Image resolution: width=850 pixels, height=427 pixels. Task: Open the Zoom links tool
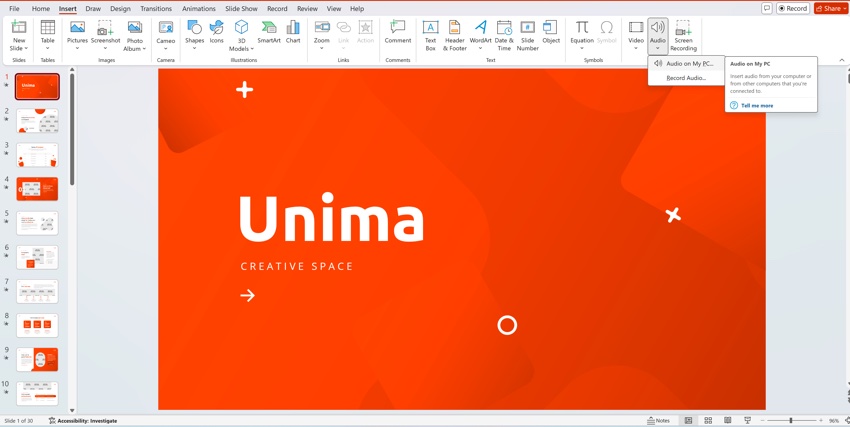(322, 36)
